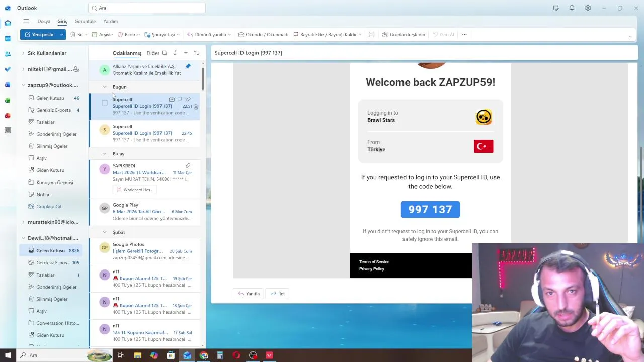Viewport: 644px width, 362px height.
Task: Toggle the hamburger navigation pane button
Action: (x=26, y=21)
